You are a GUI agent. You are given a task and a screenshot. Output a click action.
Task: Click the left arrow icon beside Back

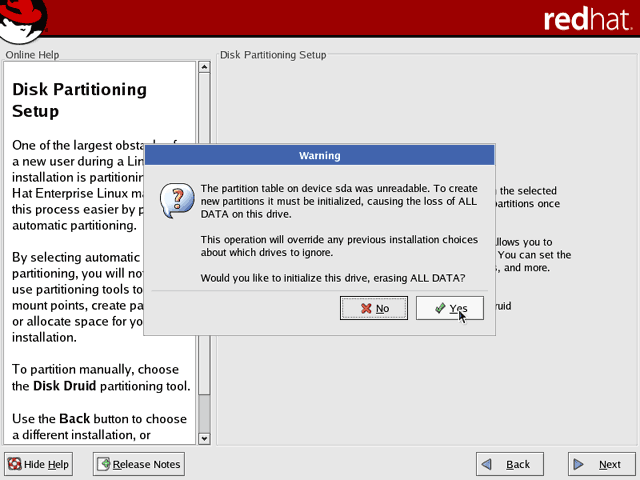[x=487, y=464]
